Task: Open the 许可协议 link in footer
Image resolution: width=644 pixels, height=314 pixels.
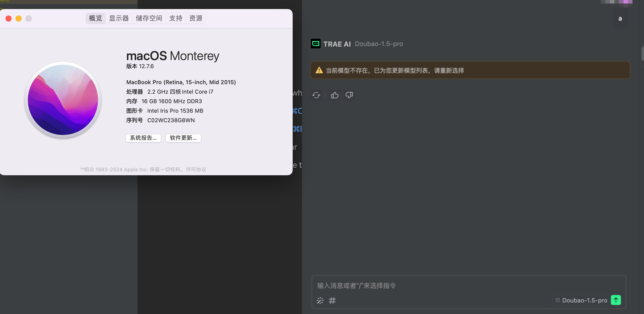Action: click(x=196, y=170)
